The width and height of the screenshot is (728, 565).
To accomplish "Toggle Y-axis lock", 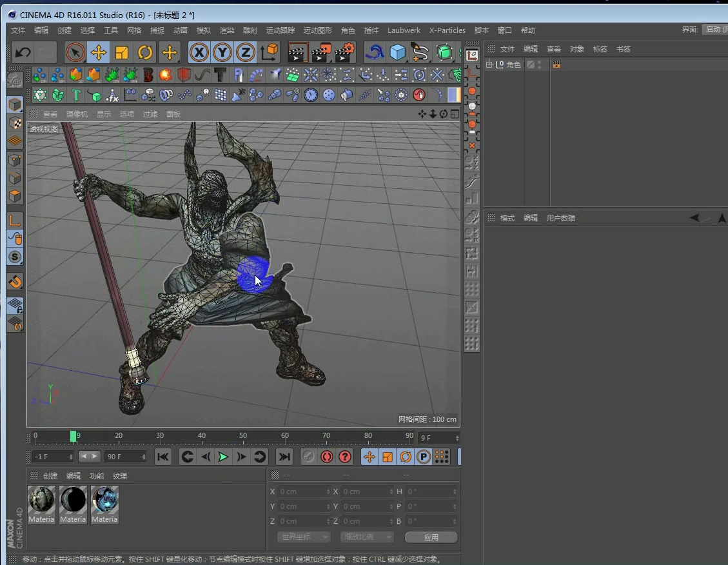I will point(222,52).
